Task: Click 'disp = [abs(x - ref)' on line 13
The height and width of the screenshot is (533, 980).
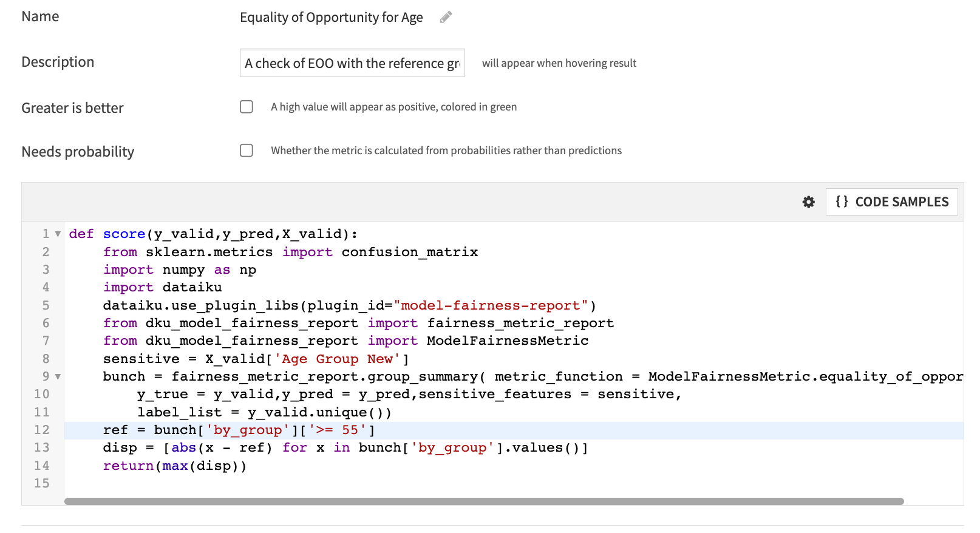Action: pyautogui.click(x=188, y=448)
